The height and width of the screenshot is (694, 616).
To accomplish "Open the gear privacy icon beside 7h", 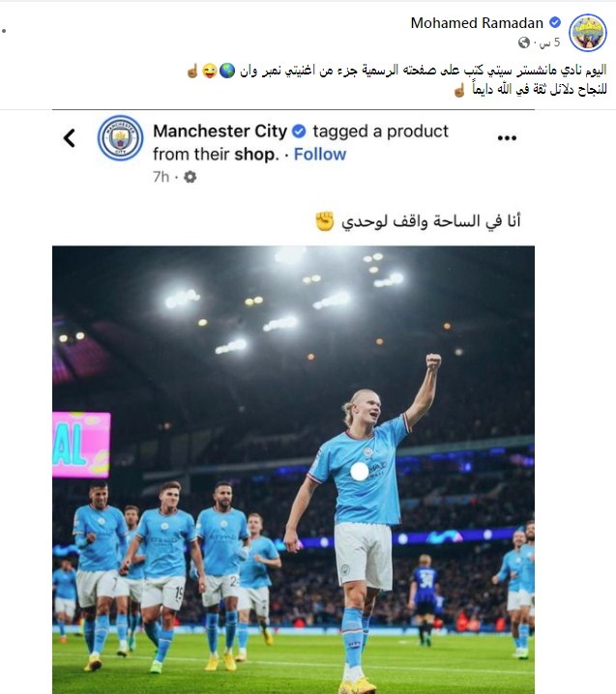I will click(x=190, y=177).
